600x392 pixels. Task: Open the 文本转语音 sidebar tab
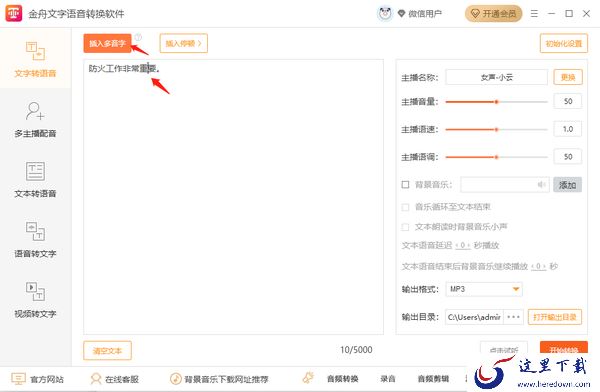pos(35,179)
